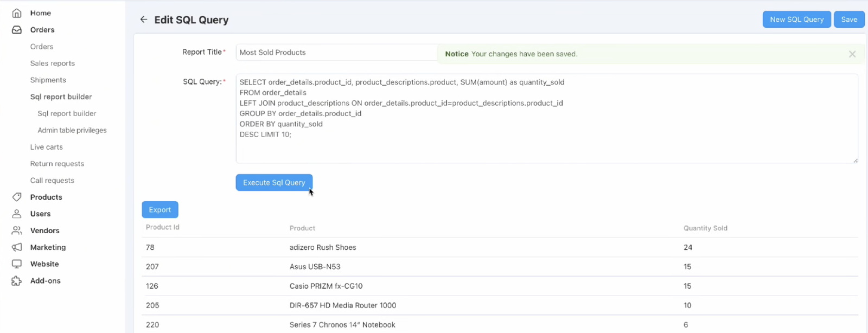Viewport: 868px width, 333px height.
Task: Click the Product Id column header
Action: [x=162, y=227]
